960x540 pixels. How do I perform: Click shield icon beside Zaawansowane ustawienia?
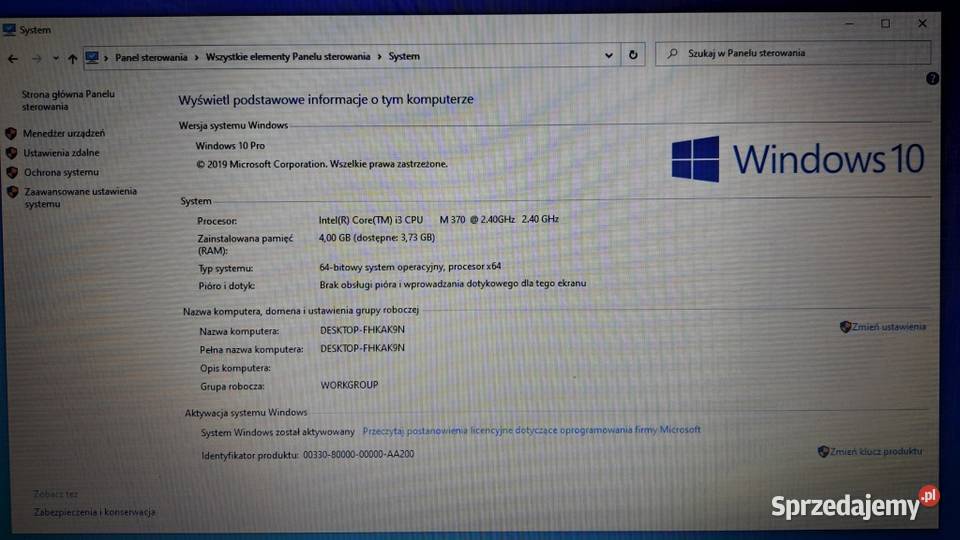pos(13,192)
